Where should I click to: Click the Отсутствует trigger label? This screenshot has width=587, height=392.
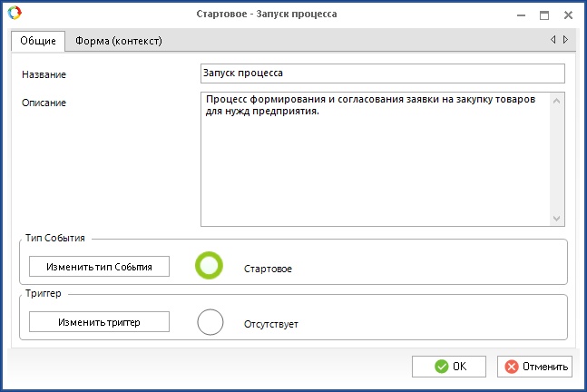270,324
